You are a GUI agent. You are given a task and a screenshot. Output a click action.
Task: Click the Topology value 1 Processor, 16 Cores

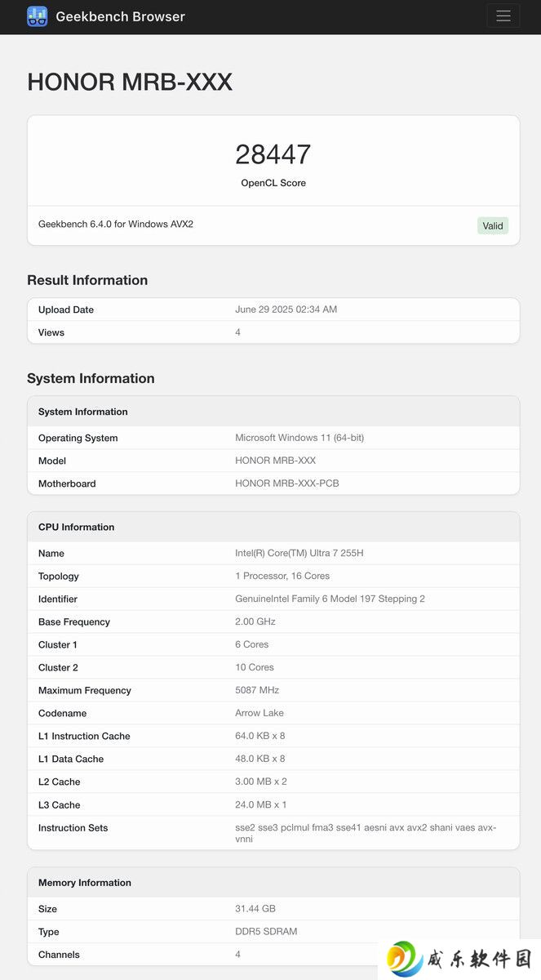pos(282,576)
